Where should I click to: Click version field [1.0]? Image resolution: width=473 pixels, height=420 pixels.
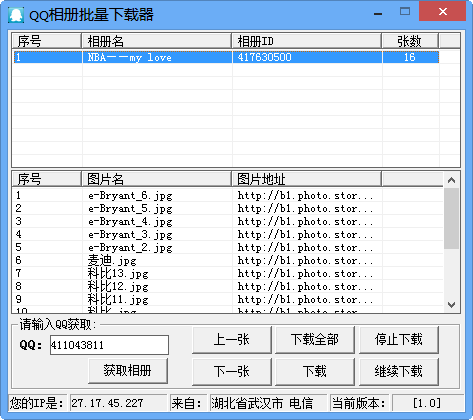tap(428, 403)
